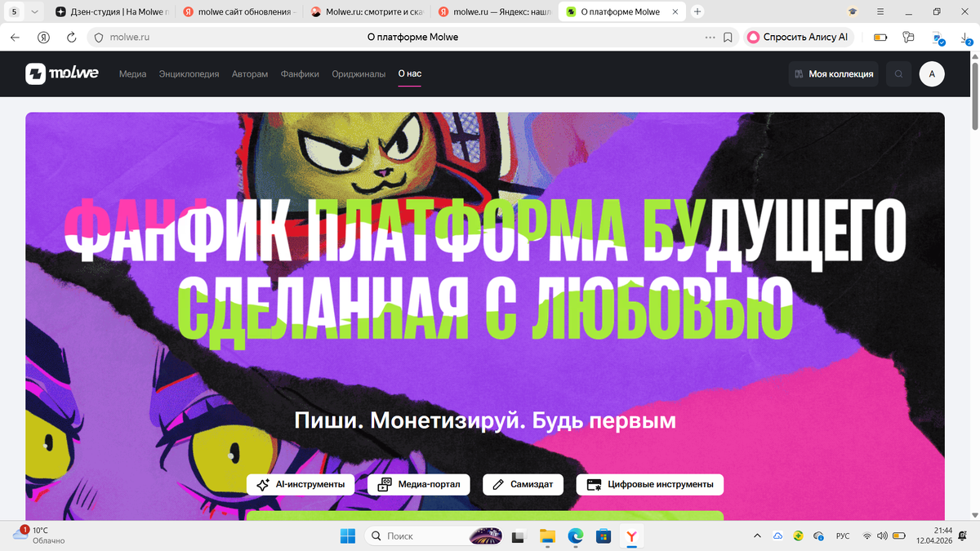Switch to the 'Дзен-студия' browser tab
The height and width of the screenshot is (551, 980).
113,11
